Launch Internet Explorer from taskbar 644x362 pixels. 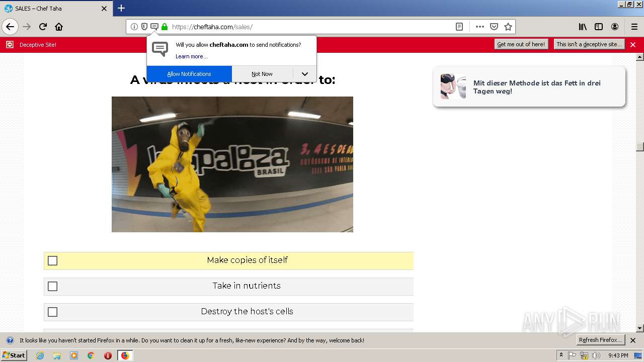[40, 355]
